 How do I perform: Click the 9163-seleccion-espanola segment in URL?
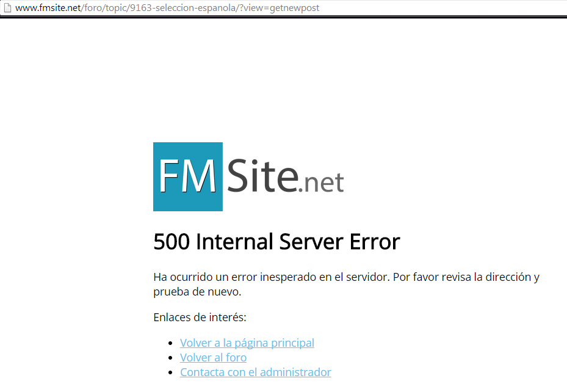click(183, 8)
